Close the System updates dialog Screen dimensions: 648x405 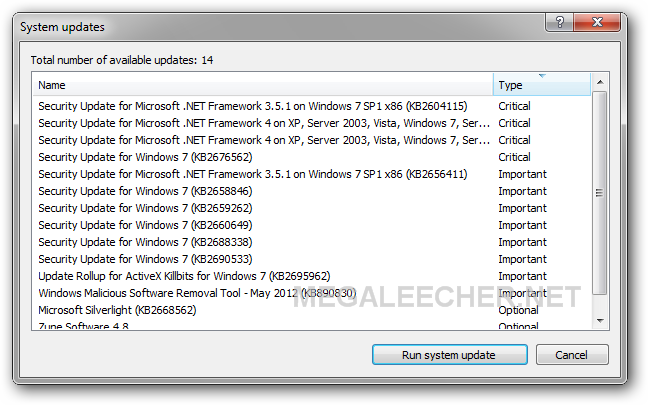coord(597,22)
